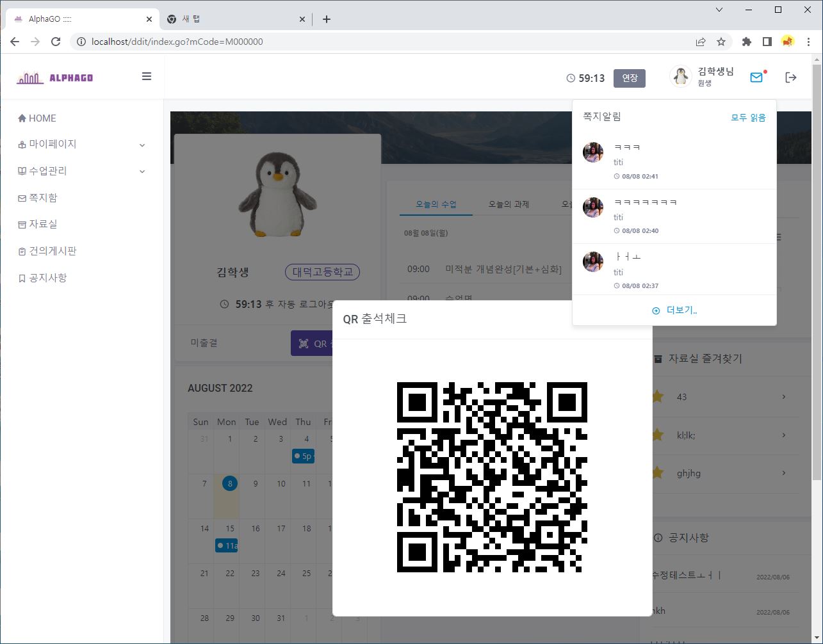Click the ALPHAGO logo icon
This screenshot has width=823, height=644.
point(29,76)
